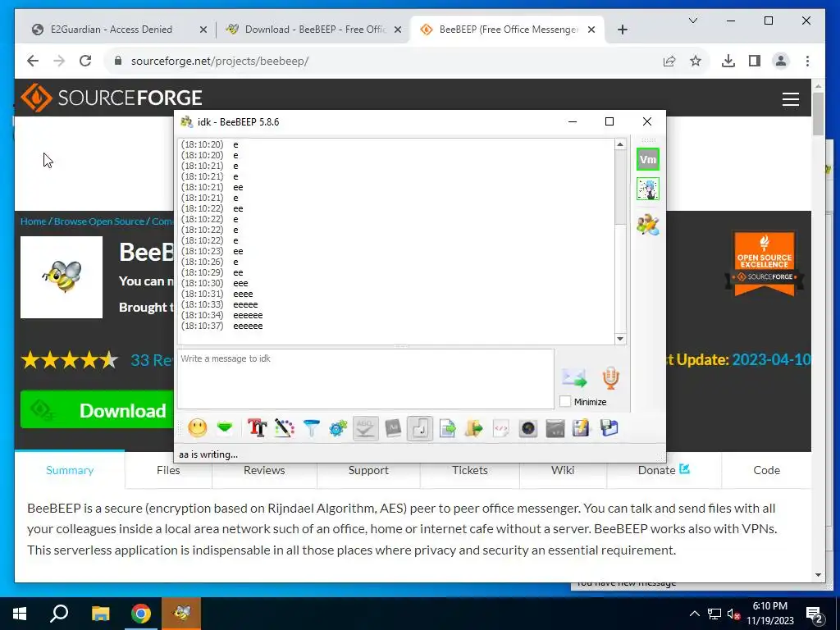Click the blue funnel message filter icon
This screenshot has height=630, width=840.
click(x=311, y=428)
